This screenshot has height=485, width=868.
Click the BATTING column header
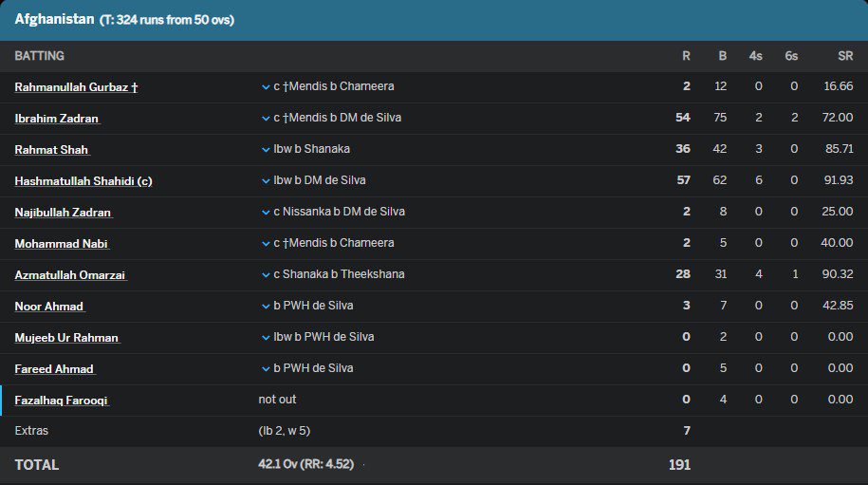40,56
